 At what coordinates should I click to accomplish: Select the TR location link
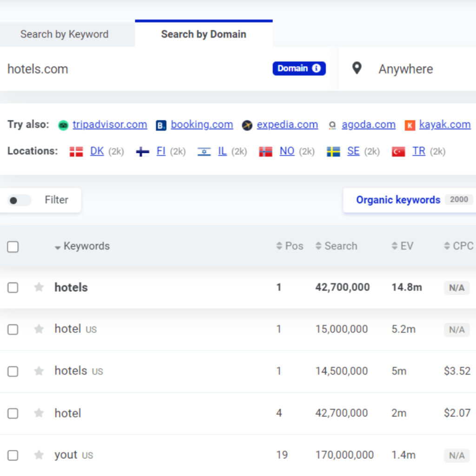[x=419, y=151]
